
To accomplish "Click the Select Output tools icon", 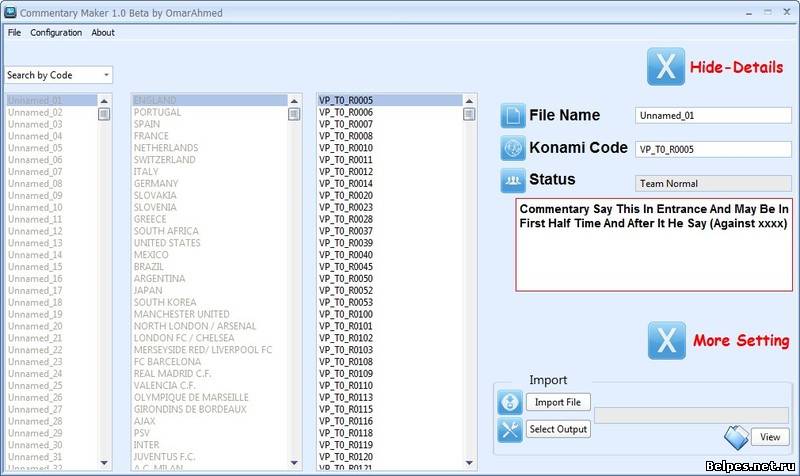I will click(510, 430).
